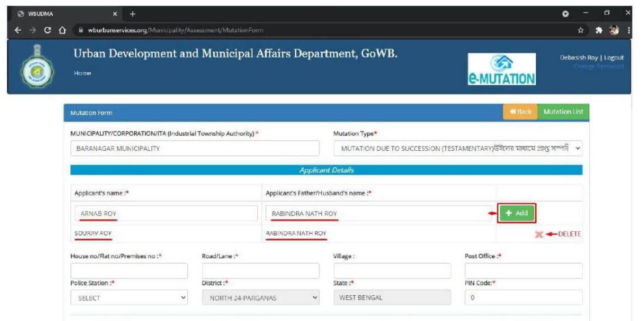Image resolution: width=644 pixels, height=321 pixels.
Task: Click the Road/Lane input field
Action: pyautogui.click(x=260, y=271)
